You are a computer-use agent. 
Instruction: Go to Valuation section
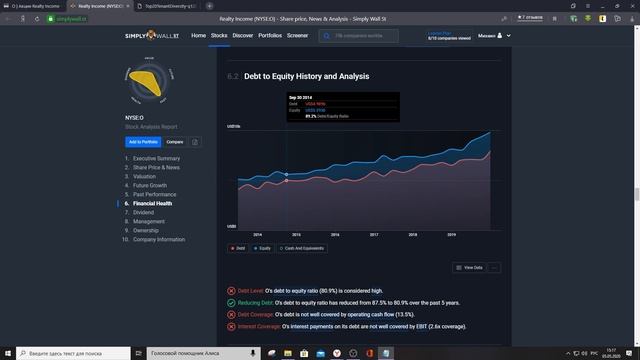(144, 176)
